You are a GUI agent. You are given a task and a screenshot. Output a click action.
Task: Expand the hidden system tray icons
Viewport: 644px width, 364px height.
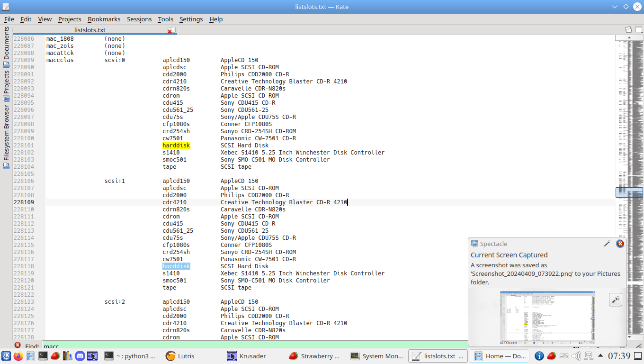pyautogui.click(x=601, y=356)
